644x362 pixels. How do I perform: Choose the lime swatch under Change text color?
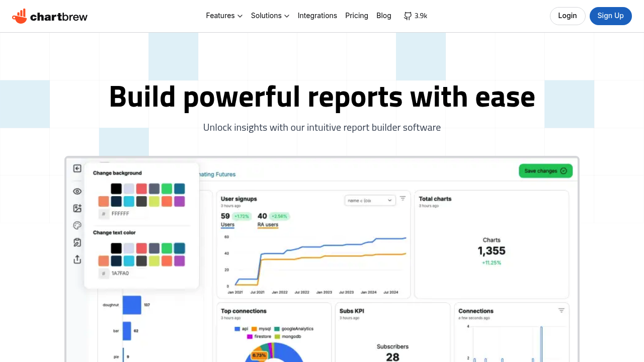tap(154, 261)
